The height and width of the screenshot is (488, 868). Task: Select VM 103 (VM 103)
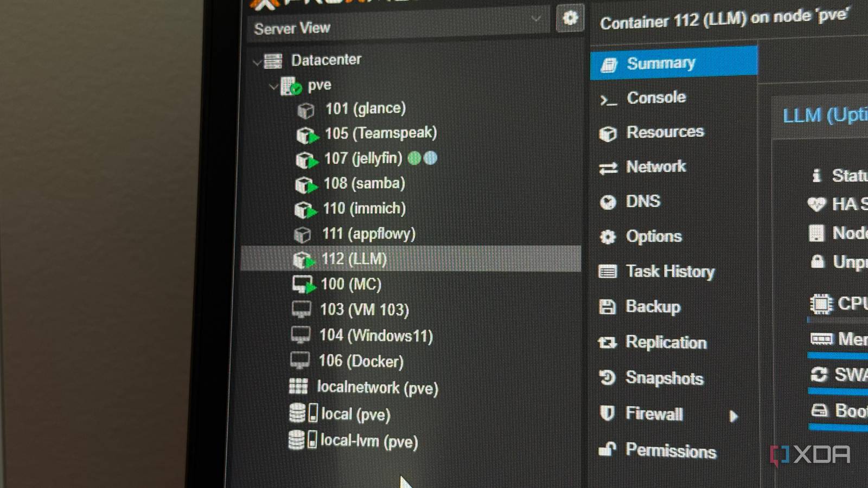click(x=364, y=310)
